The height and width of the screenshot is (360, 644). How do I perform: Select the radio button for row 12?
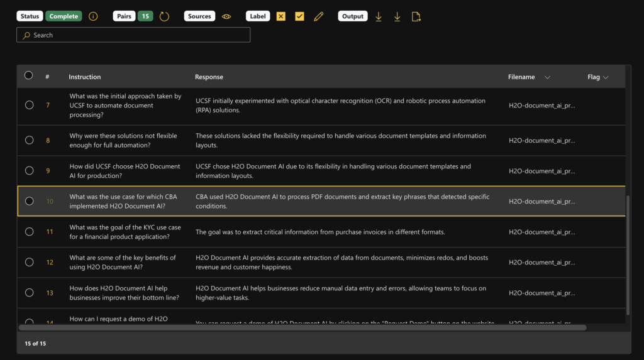[x=29, y=262]
